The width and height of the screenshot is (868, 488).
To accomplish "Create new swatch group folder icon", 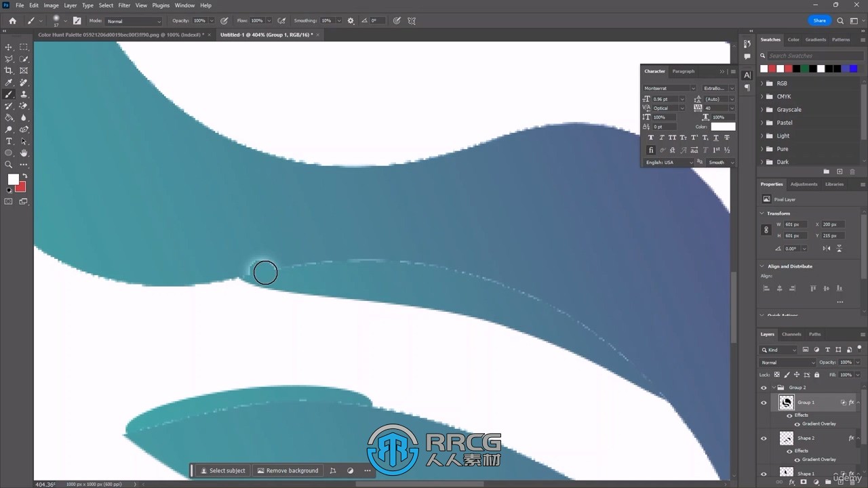I will 826,171.
